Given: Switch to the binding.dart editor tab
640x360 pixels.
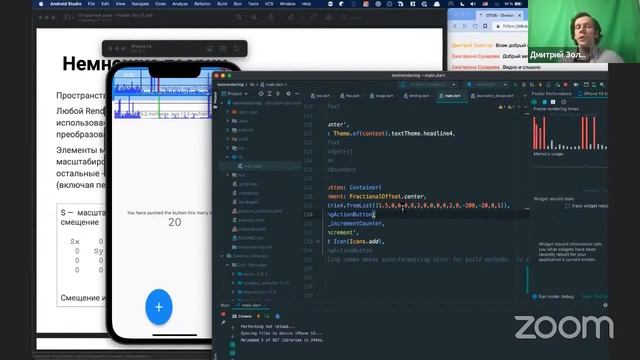Looking at the screenshot, I should (x=418, y=96).
